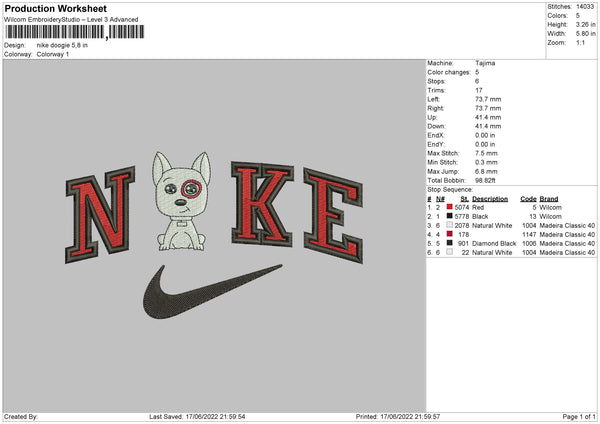
Task: Select the Last Saved timestamp
Action: pos(215,417)
